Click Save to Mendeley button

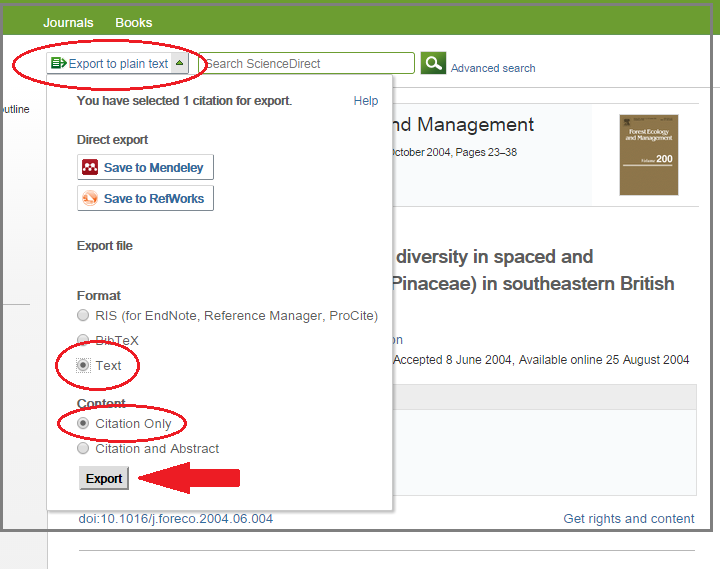(x=145, y=167)
